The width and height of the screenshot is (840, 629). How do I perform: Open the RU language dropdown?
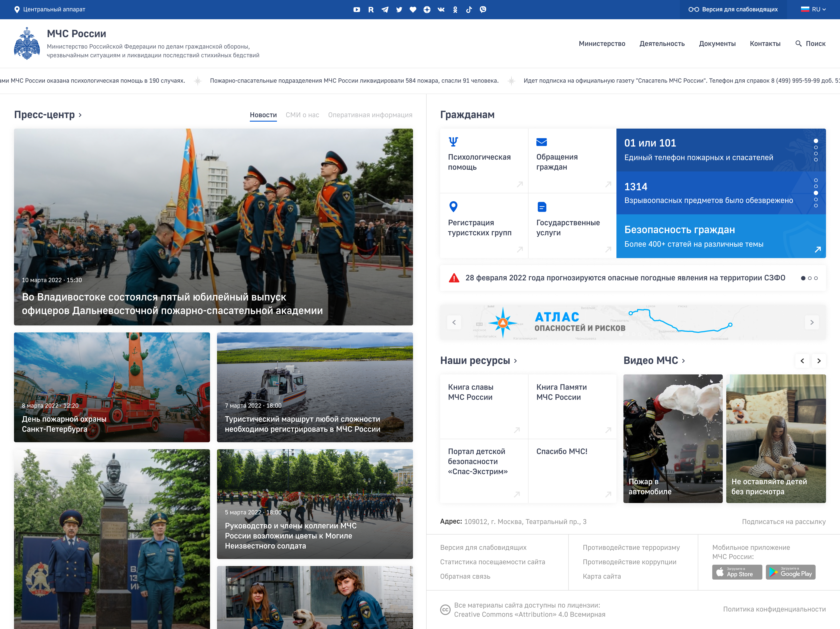[x=813, y=9]
